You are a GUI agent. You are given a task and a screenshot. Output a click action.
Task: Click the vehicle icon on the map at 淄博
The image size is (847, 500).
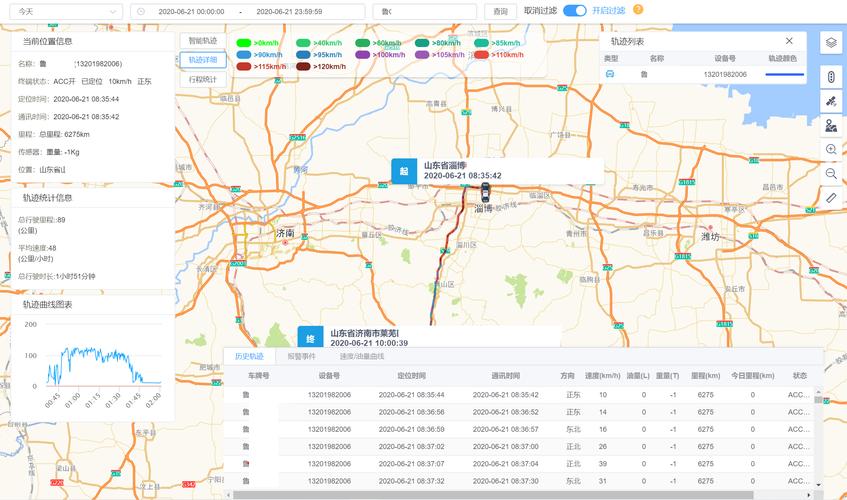coord(485,193)
